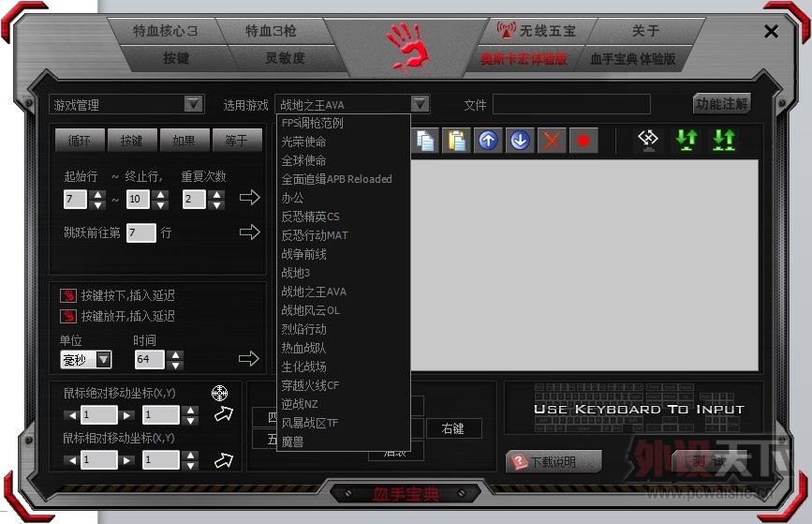Increase the 重复次数 stepper

pos(217,194)
